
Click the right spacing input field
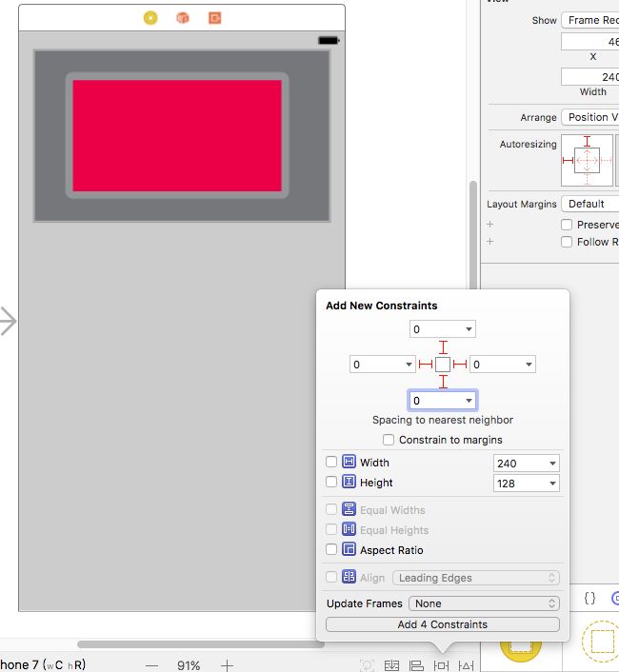503,365
